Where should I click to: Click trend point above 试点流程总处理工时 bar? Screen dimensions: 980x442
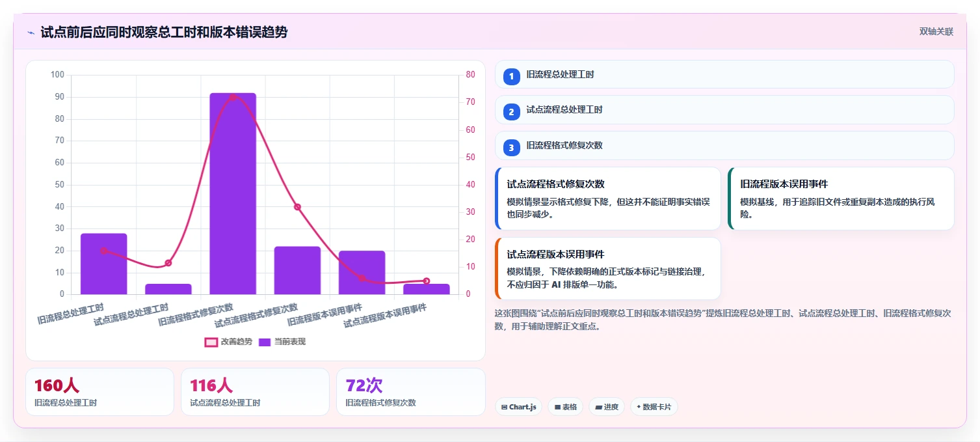168,263
